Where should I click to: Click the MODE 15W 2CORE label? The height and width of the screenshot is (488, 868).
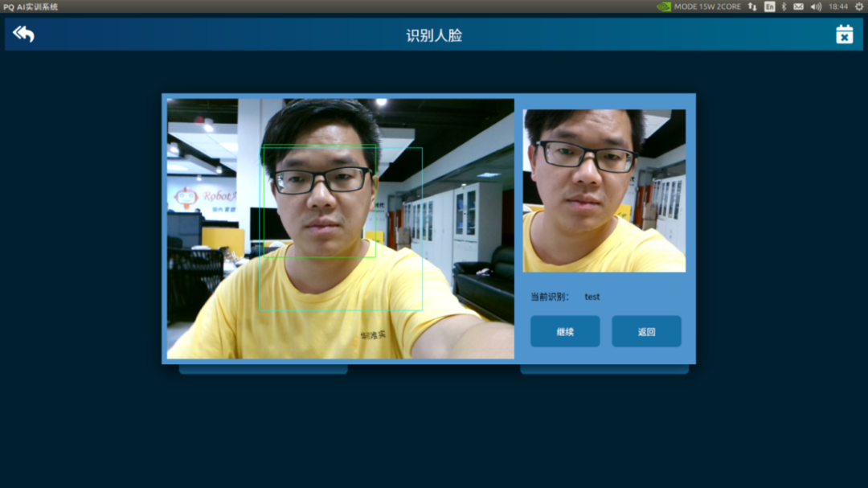point(707,6)
